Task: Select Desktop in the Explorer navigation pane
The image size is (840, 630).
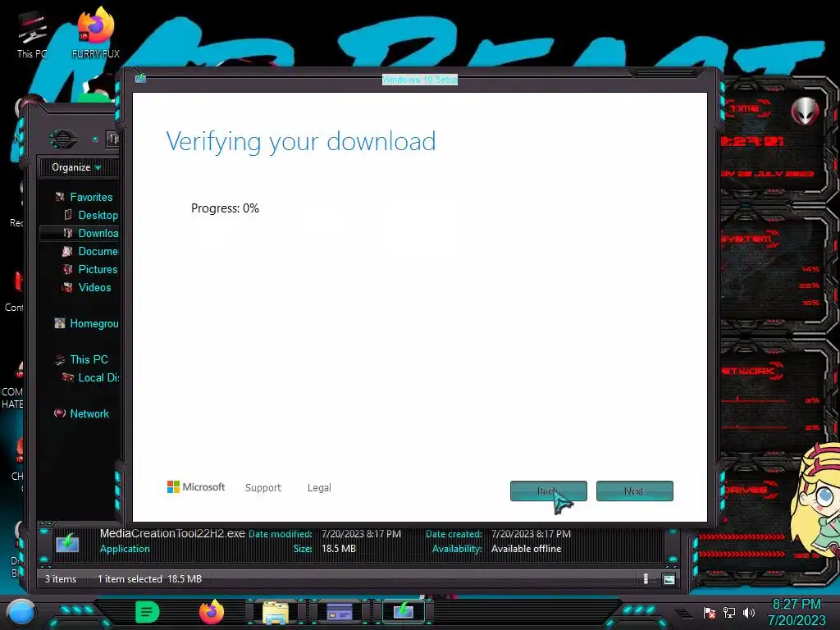Action: [x=98, y=216]
